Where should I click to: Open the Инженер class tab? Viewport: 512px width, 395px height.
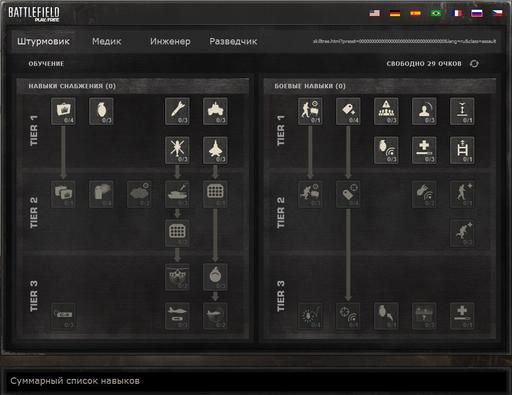tap(170, 41)
